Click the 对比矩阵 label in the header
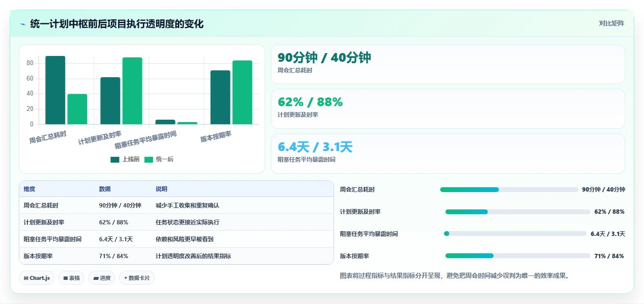Screen dimensions: 644x304 611,23
